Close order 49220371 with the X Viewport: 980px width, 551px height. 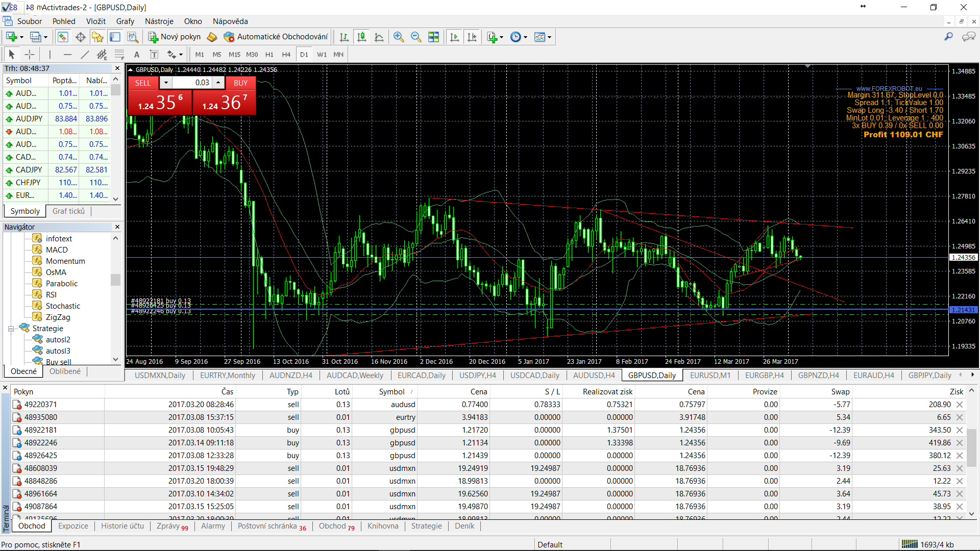[960, 405]
